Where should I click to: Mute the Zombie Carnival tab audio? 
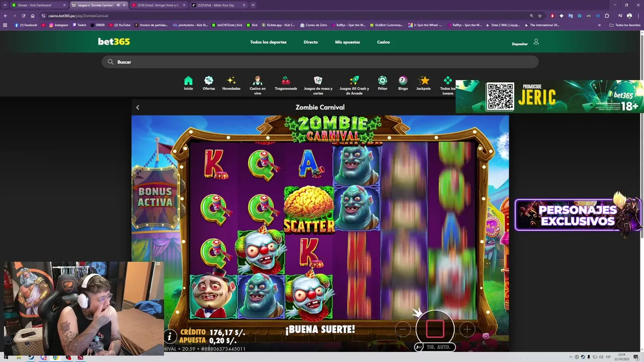(x=118, y=5)
